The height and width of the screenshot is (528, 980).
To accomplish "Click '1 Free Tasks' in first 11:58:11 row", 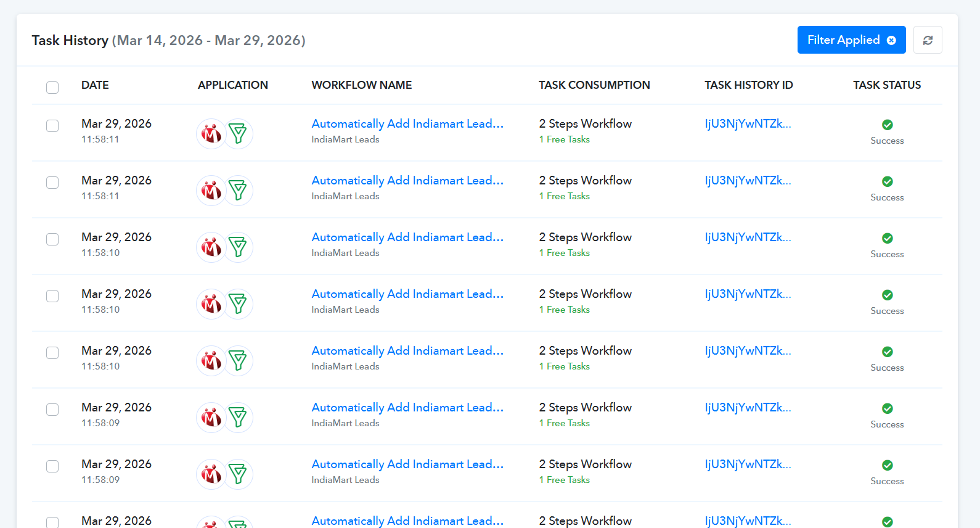I will click(x=565, y=139).
